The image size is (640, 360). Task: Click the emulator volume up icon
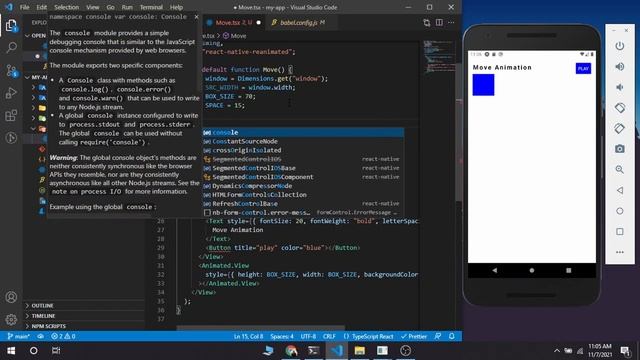620,67
